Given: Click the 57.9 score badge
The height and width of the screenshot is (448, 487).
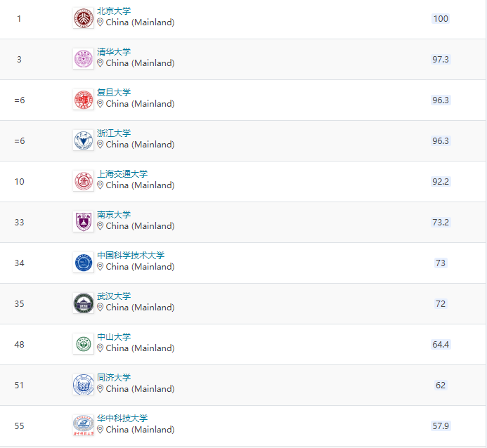Looking at the screenshot, I should tap(441, 426).
